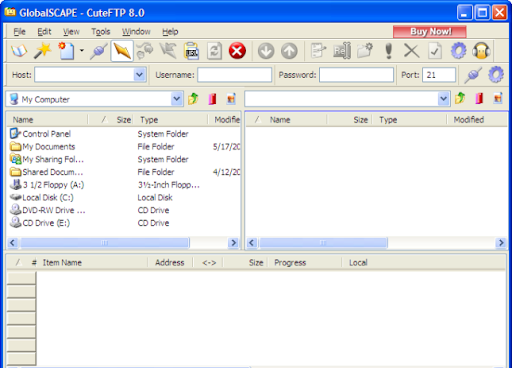This screenshot has width=512, height=368.
Task: Expand the Host dropdown list
Action: [x=139, y=75]
